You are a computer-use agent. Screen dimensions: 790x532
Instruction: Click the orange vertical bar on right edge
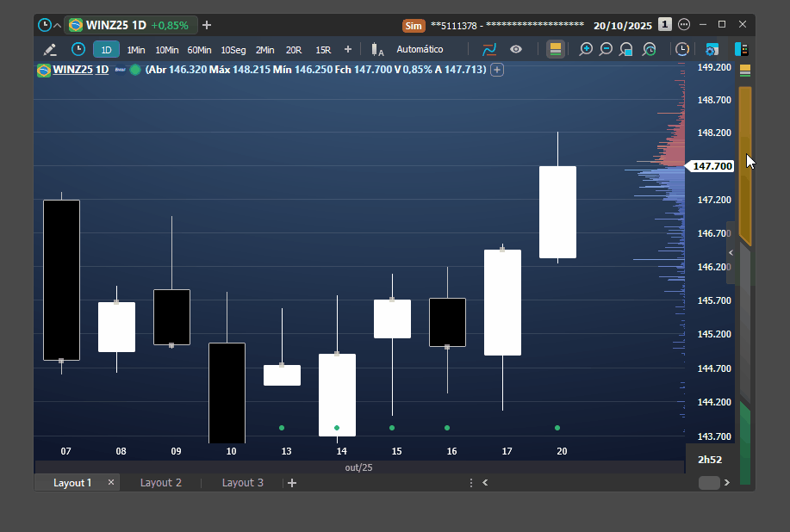tap(745, 166)
